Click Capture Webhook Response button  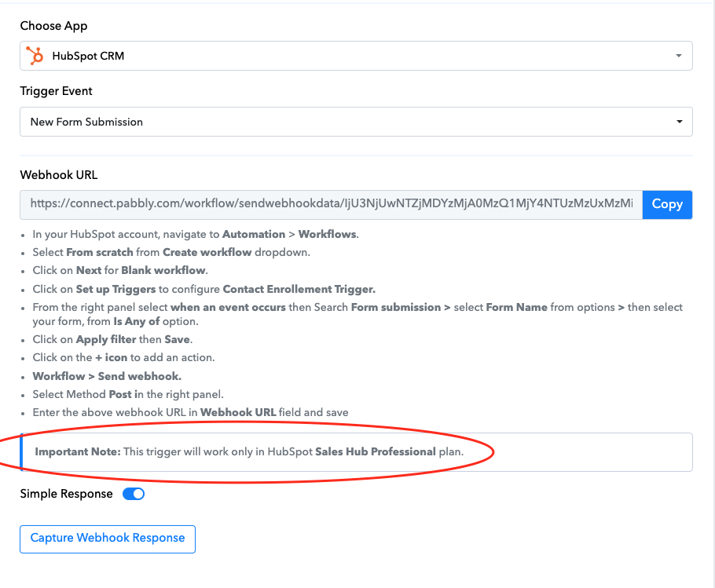pos(108,539)
